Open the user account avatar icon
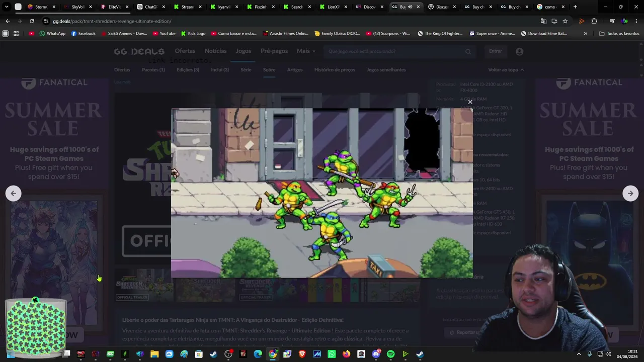This screenshot has height=362, width=644. [x=520, y=51]
